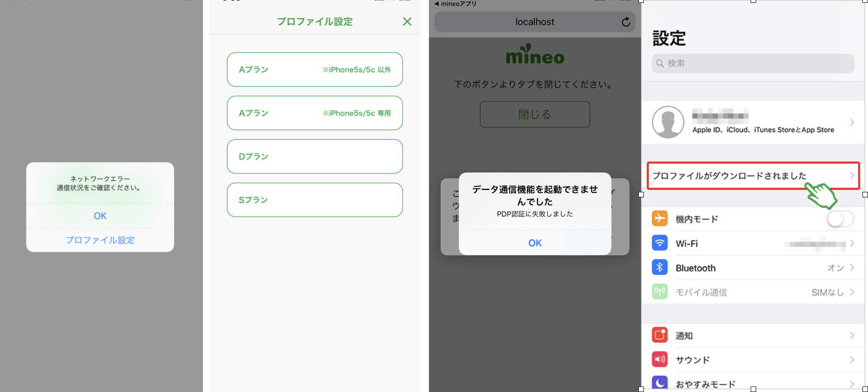868x392 pixels.
Task: Reload the localhost page
Action: (x=626, y=22)
